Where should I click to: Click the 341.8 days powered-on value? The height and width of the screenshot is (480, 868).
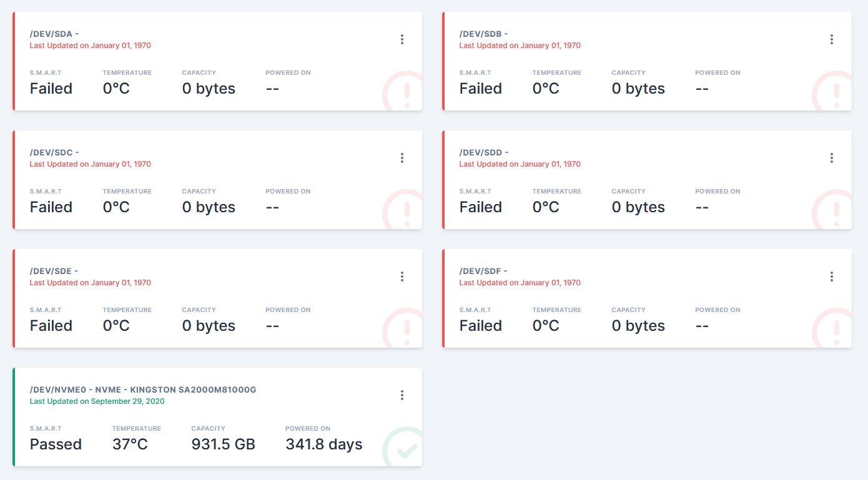[323, 444]
